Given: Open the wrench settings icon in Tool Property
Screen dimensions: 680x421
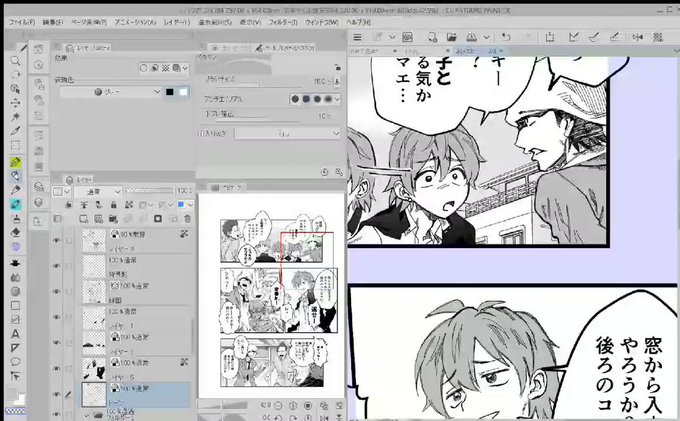Looking at the screenshot, I should pyautogui.click(x=339, y=172).
